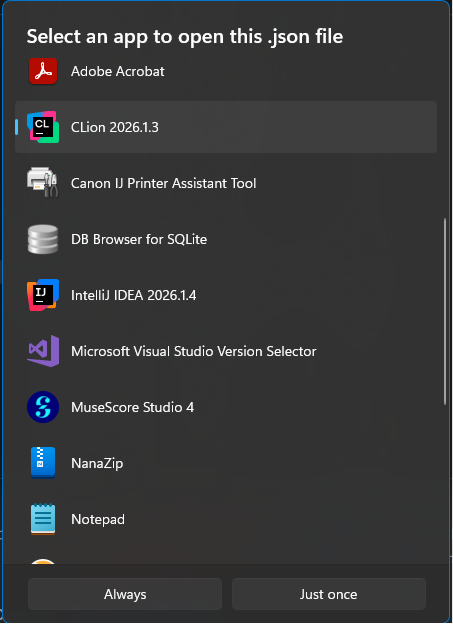The image size is (453, 624).
Task: Click the Adobe Acrobat app icon
Action: 43,71
